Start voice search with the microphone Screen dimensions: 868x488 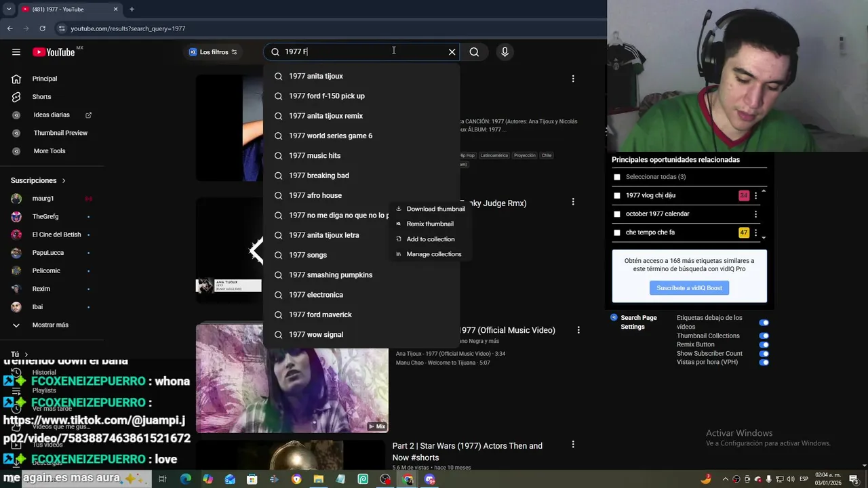click(x=505, y=52)
